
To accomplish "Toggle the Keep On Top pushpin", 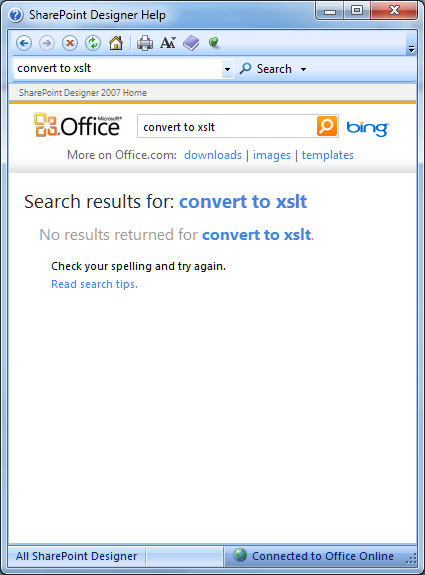I will [214, 43].
